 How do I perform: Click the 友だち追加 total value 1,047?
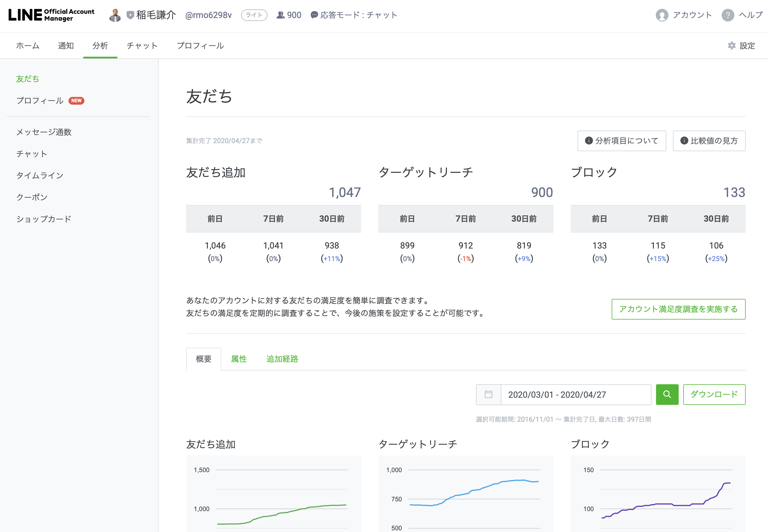coord(345,192)
